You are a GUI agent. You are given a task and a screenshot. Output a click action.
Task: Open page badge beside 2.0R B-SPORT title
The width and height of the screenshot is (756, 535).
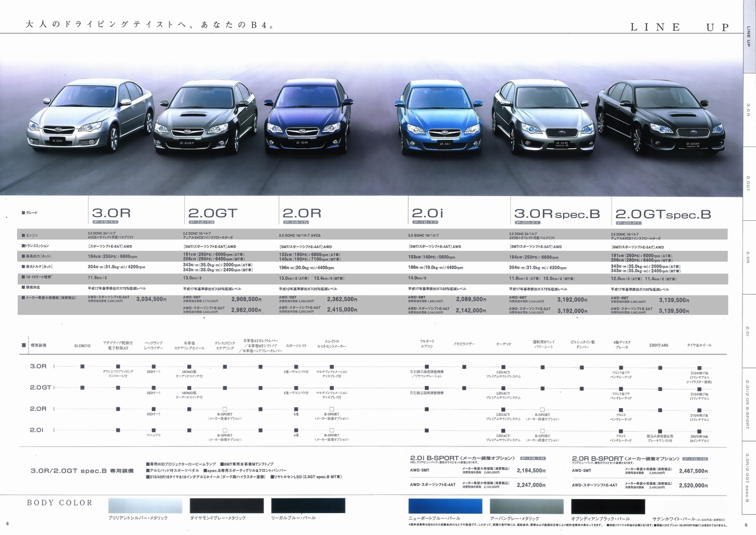(x=696, y=458)
